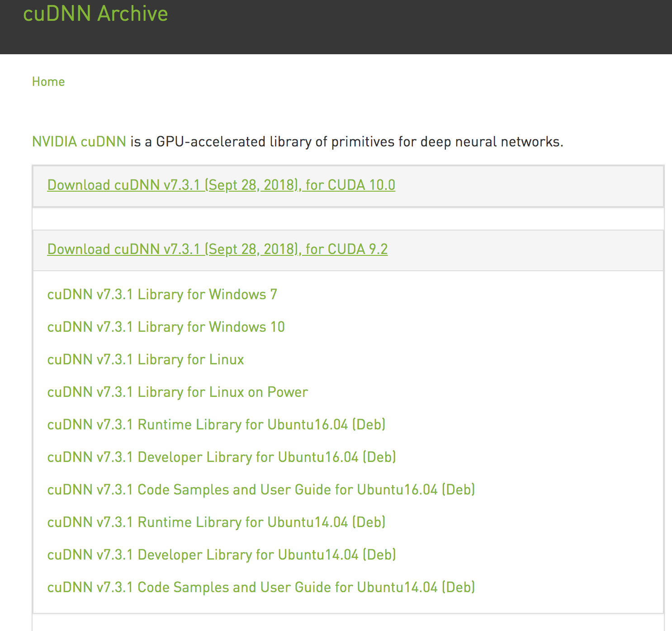Viewport: 672px width, 631px height.
Task: Collapse Download cuDNN v7.3.1 for CUDA 9.2
Action: point(218,249)
